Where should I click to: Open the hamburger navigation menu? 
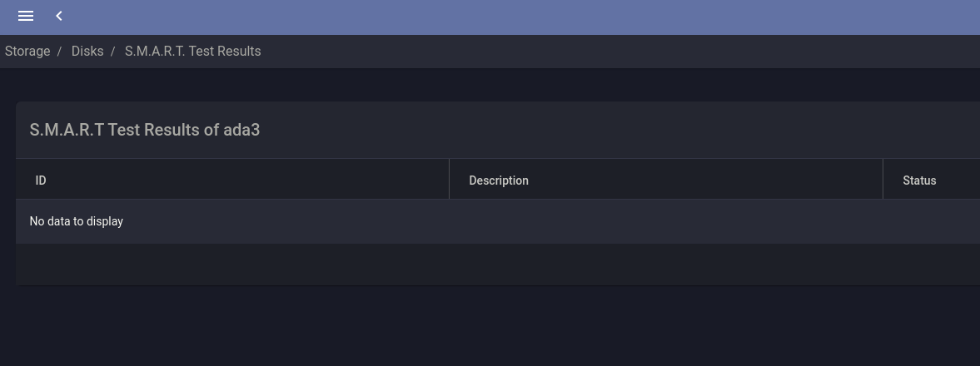pyautogui.click(x=26, y=16)
